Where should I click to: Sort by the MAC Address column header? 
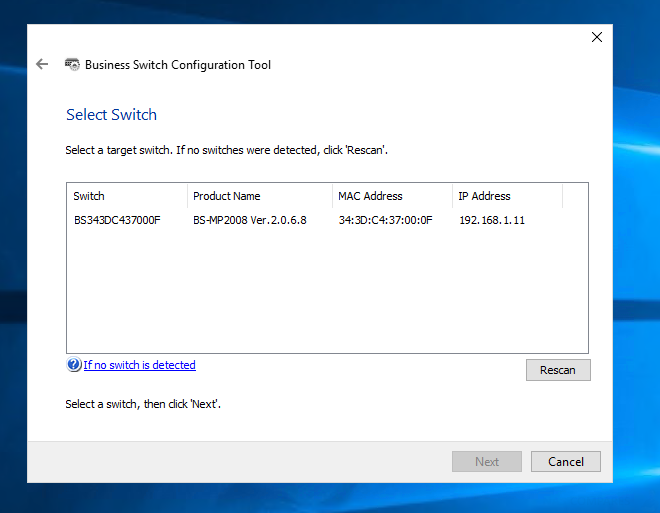click(392, 196)
